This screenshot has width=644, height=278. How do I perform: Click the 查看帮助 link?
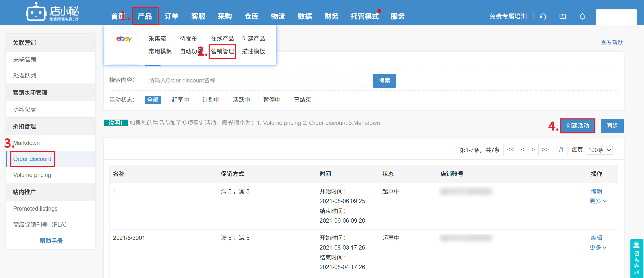click(612, 43)
